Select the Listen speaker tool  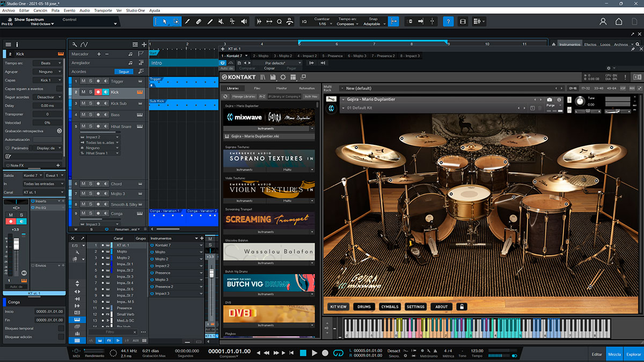click(244, 21)
